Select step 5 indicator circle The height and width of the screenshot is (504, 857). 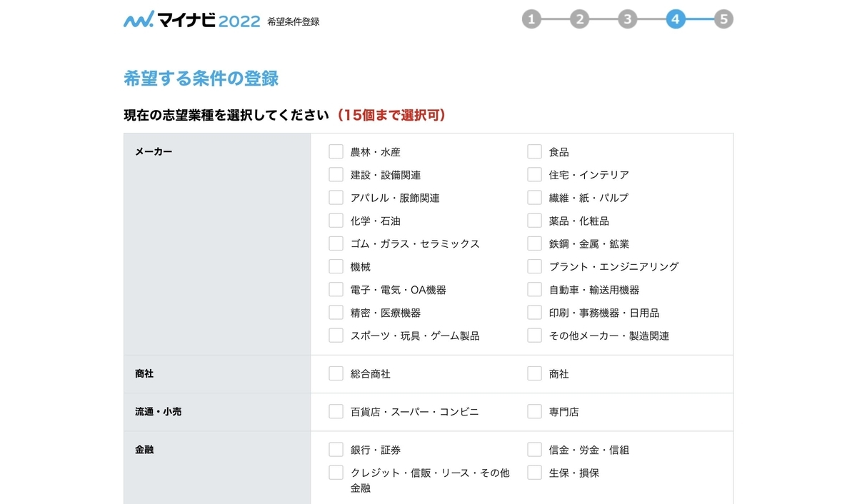click(723, 19)
